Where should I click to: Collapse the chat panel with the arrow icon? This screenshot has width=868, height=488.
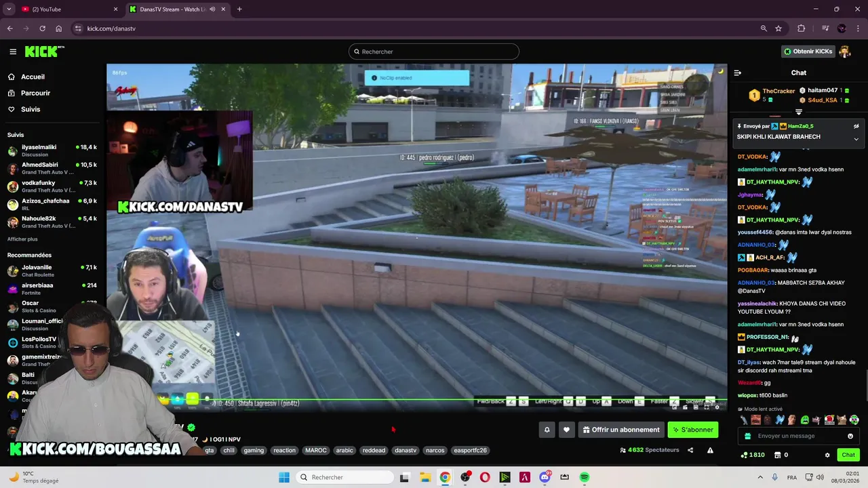click(738, 73)
